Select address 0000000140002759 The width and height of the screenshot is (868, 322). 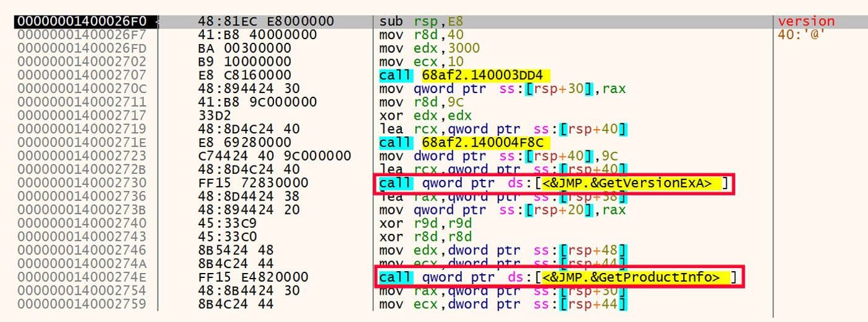tap(82, 304)
